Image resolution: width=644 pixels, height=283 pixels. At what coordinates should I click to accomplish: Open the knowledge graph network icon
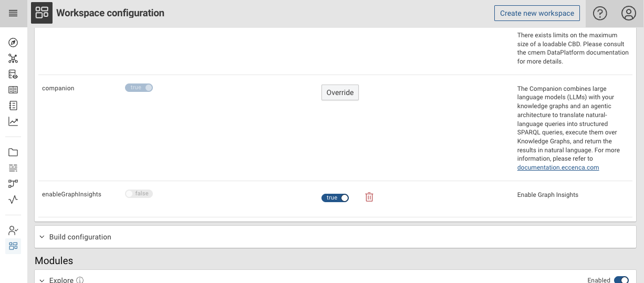tap(13, 59)
